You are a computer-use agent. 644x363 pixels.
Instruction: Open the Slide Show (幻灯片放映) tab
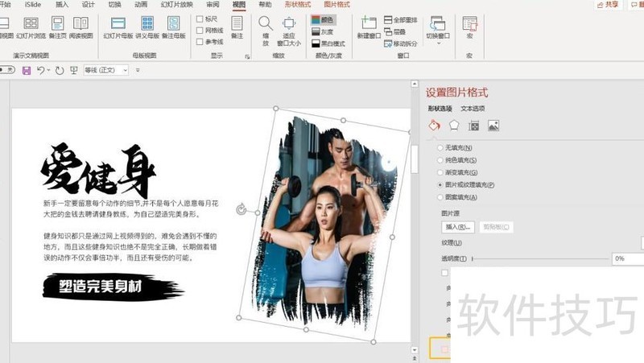tap(176, 5)
